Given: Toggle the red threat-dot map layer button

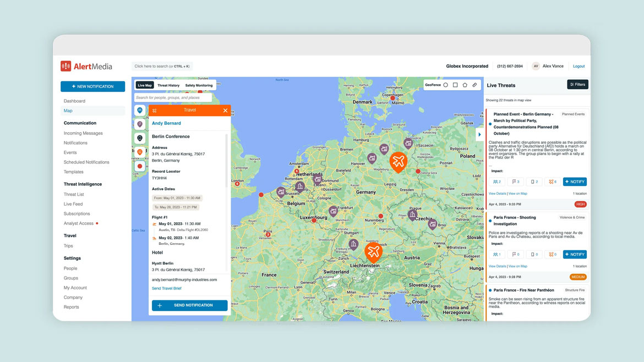Looking at the screenshot, I should [140, 166].
